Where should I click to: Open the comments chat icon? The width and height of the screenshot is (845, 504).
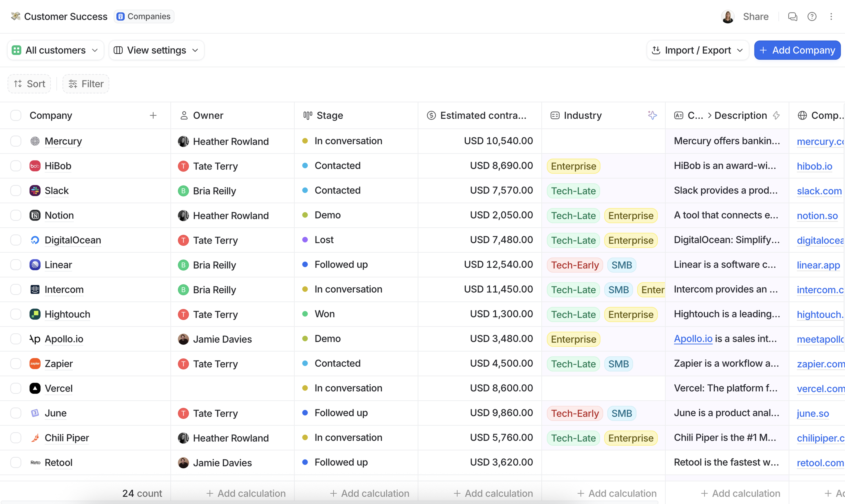(x=792, y=16)
